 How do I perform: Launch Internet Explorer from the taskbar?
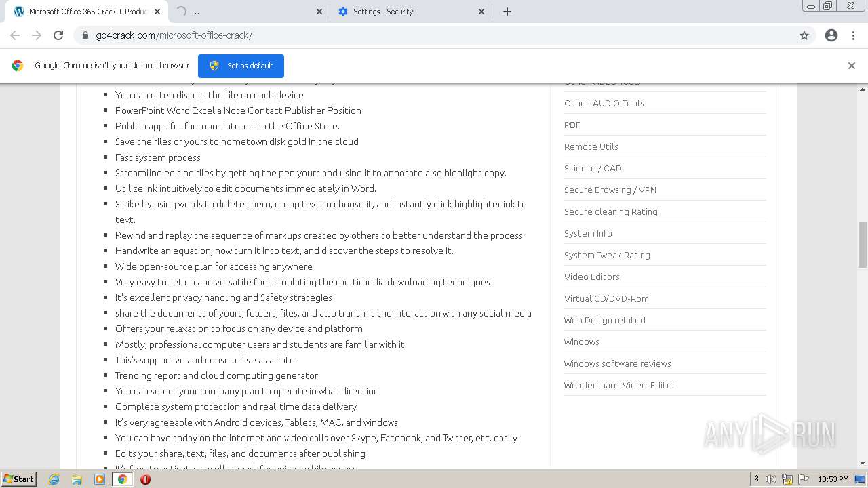coord(54,479)
